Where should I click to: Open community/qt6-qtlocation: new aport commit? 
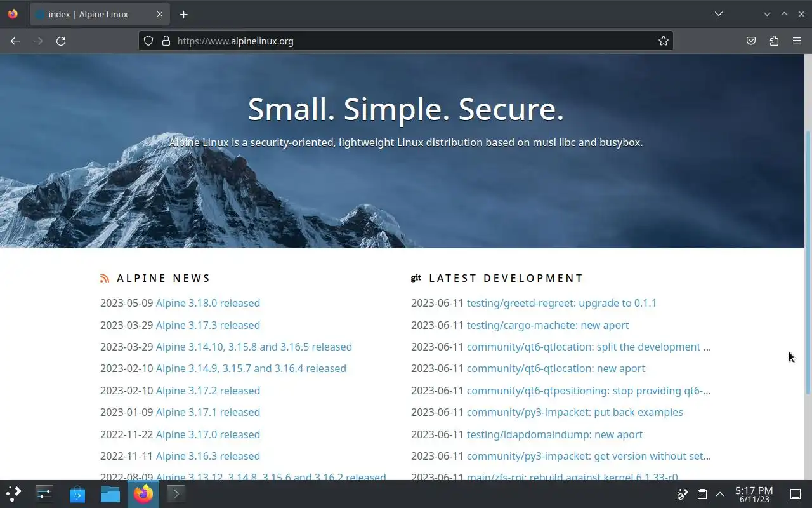click(x=556, y=368)
